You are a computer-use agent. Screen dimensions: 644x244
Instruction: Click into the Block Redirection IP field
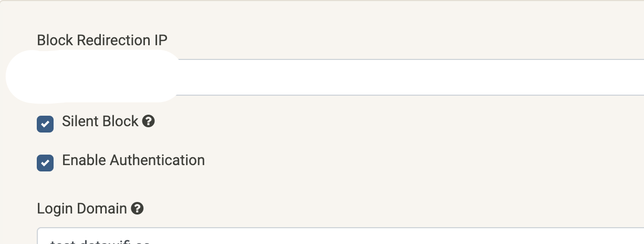[368, 77]
